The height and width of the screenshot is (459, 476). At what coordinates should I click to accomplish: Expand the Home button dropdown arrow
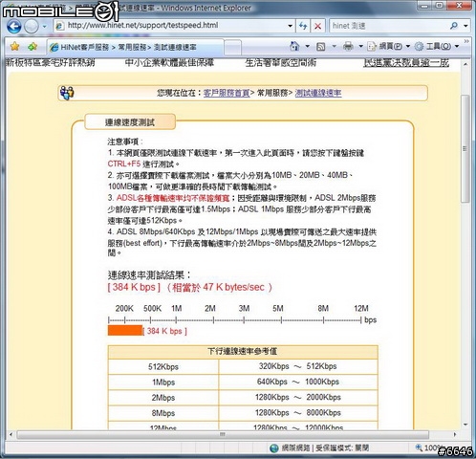308,47
